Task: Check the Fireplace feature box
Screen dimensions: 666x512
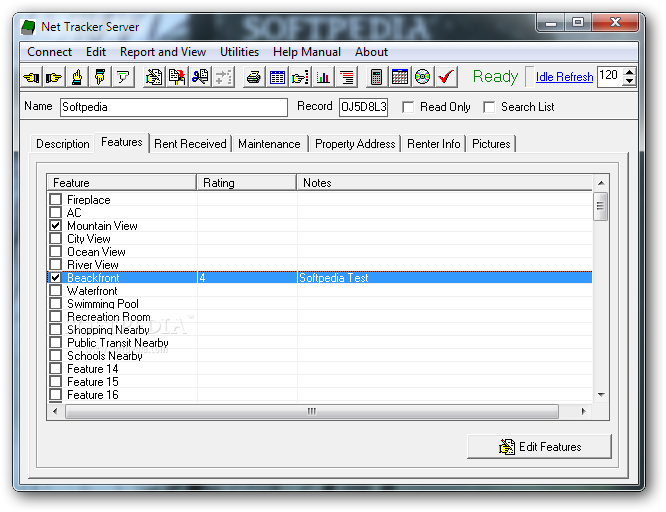Action: pos(56,199)
